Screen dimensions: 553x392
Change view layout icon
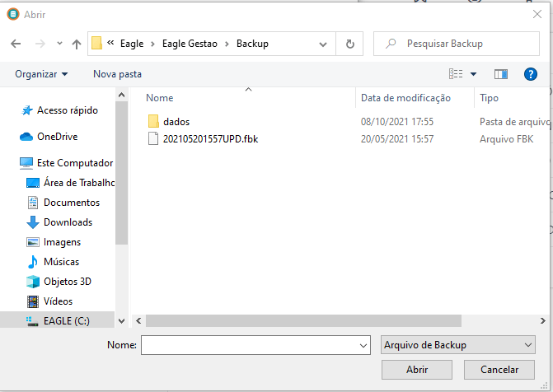[x=456, y=74]
